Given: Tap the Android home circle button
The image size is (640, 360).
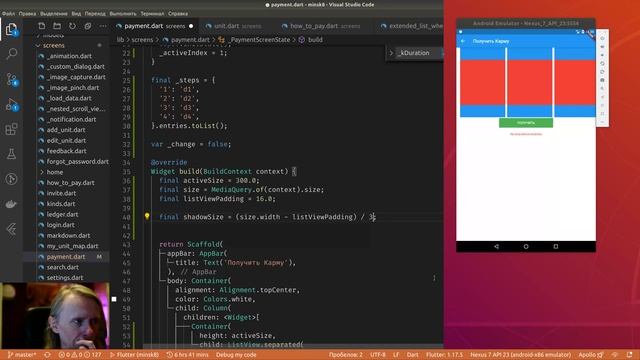Looking at the screenshot, I should coord(526,247).
